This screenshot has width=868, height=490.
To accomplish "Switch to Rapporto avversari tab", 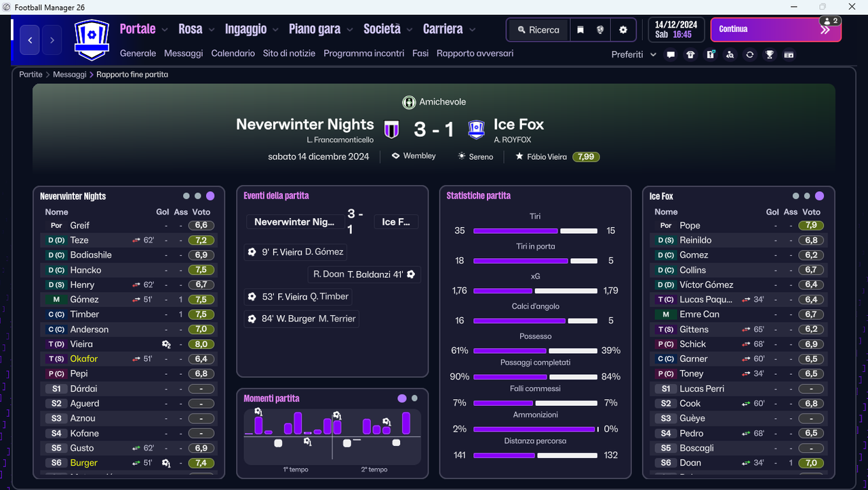I will [475, 53].
